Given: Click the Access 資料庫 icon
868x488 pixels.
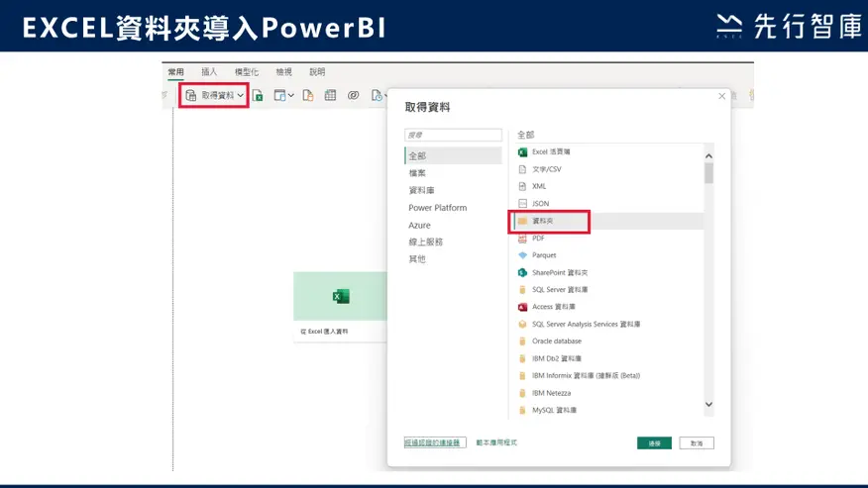Looking at the screenshot, I should (x=522, y=307).
